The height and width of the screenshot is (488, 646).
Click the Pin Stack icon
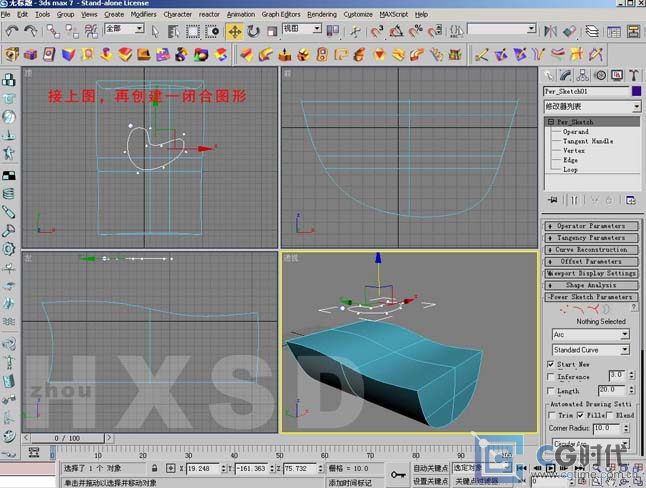tap(553, 200)
